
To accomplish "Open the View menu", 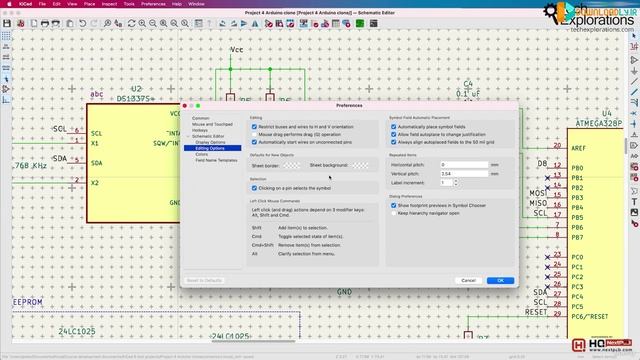I will coord(72,4).
